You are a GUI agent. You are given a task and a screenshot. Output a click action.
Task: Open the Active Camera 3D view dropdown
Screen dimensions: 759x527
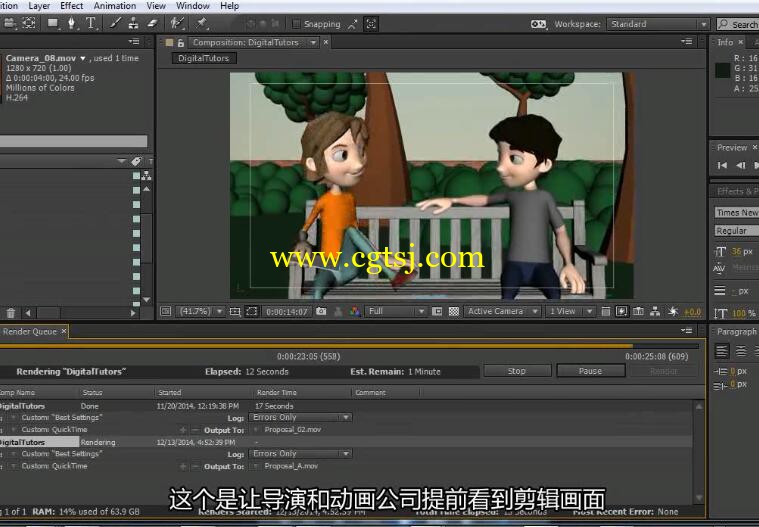502,311
